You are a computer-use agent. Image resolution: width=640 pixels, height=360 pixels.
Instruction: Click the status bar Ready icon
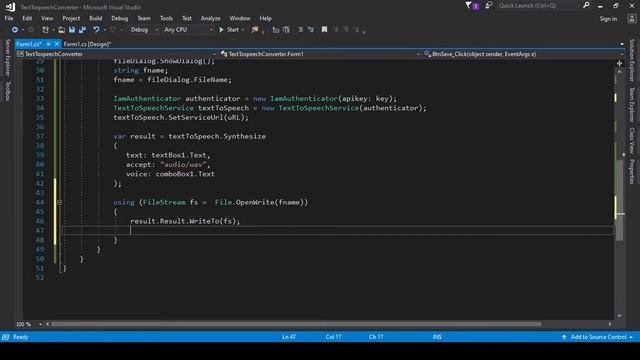click(x=6, y=337)
